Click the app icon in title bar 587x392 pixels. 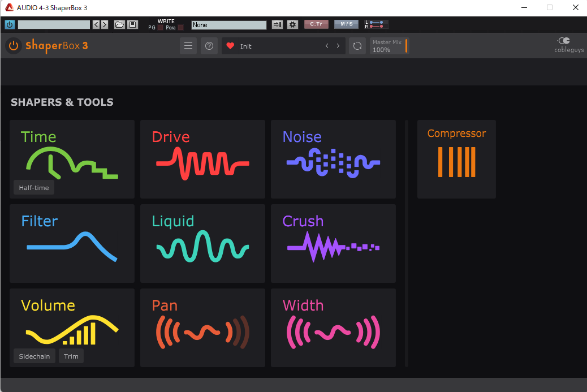coord(9,7)
